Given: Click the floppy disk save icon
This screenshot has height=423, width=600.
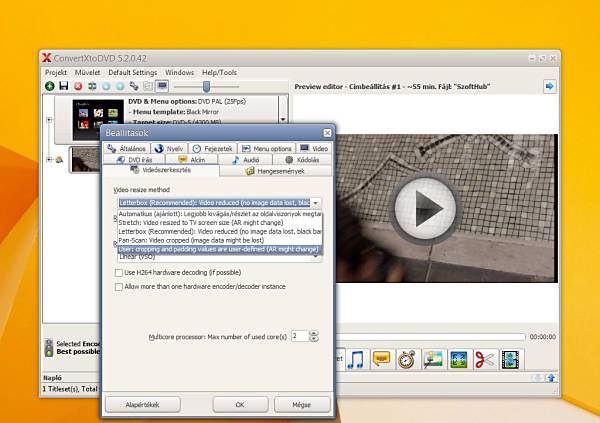Looking at the screenshot, I should 64,86.
